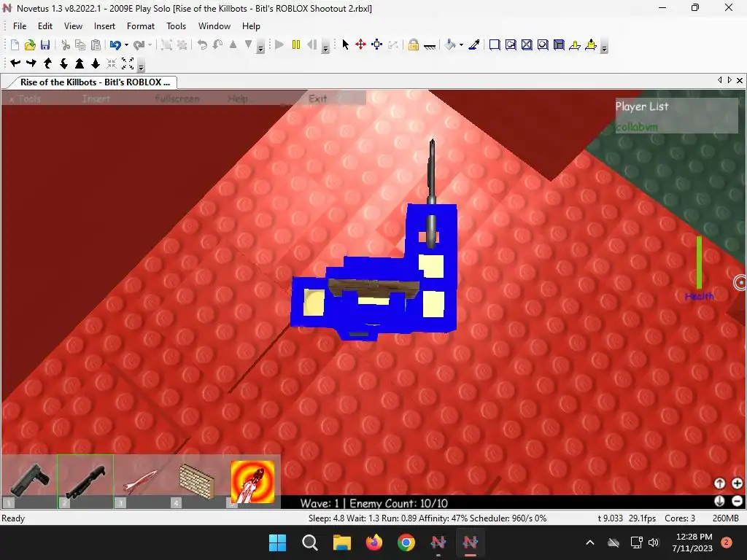This screenshot has width=747, height=560.
Task: Tilt the camera down with the curved down arrow
Action: tap(64, 63)
